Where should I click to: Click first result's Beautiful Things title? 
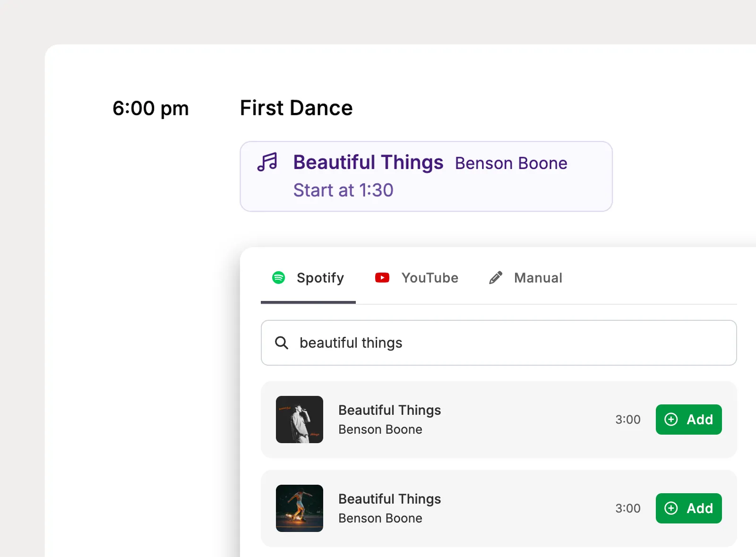tap(390, 410)
